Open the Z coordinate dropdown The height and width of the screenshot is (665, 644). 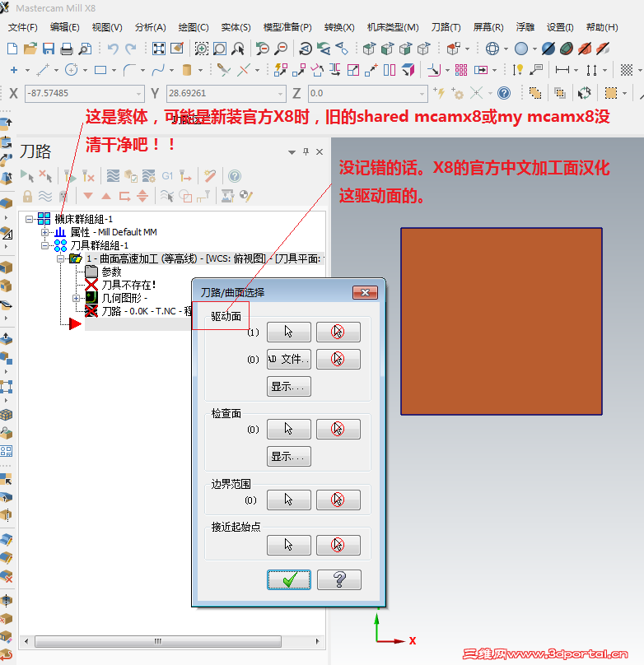click(x=422, y=93)
